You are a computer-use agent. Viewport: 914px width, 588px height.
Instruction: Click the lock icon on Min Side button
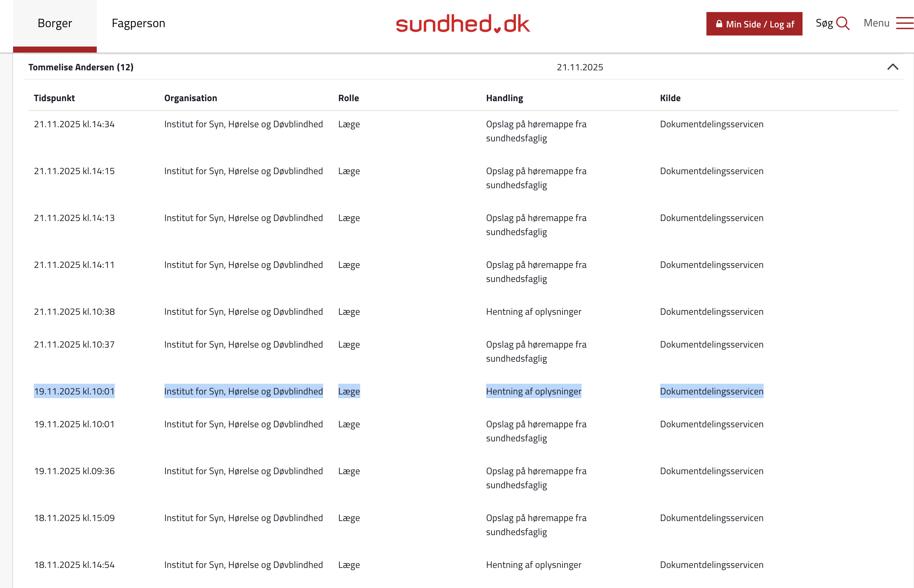click(719, 24)
